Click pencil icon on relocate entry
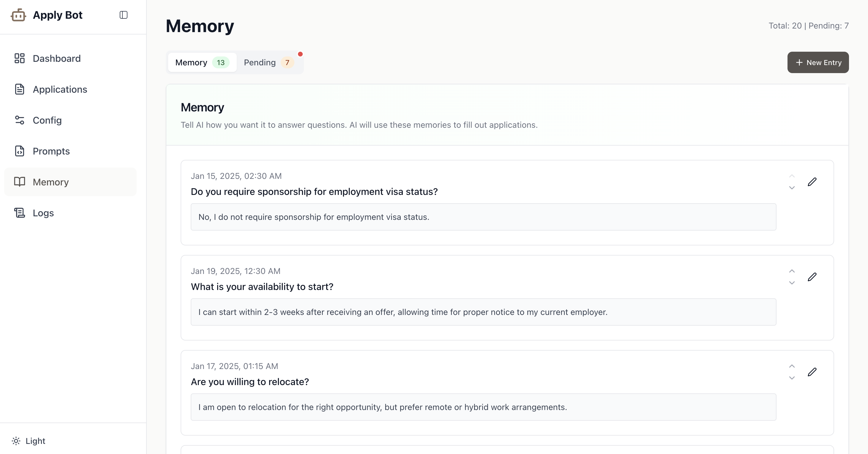The width and height of the screenshot is (868, 454). pyautogui.click(x=812, y=372)
